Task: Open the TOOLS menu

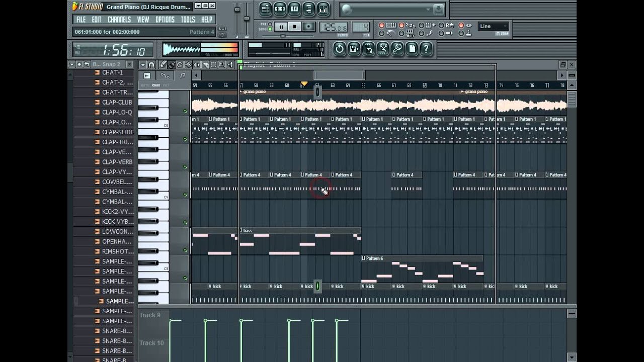Action: click(188, 20)
